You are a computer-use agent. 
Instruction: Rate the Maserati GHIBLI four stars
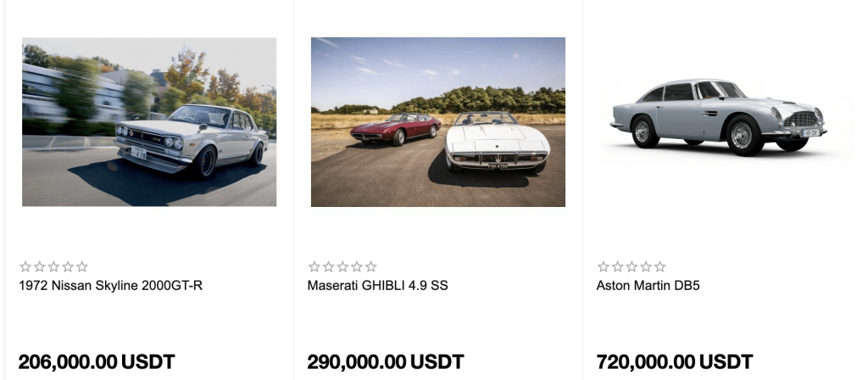pos(357,266)
